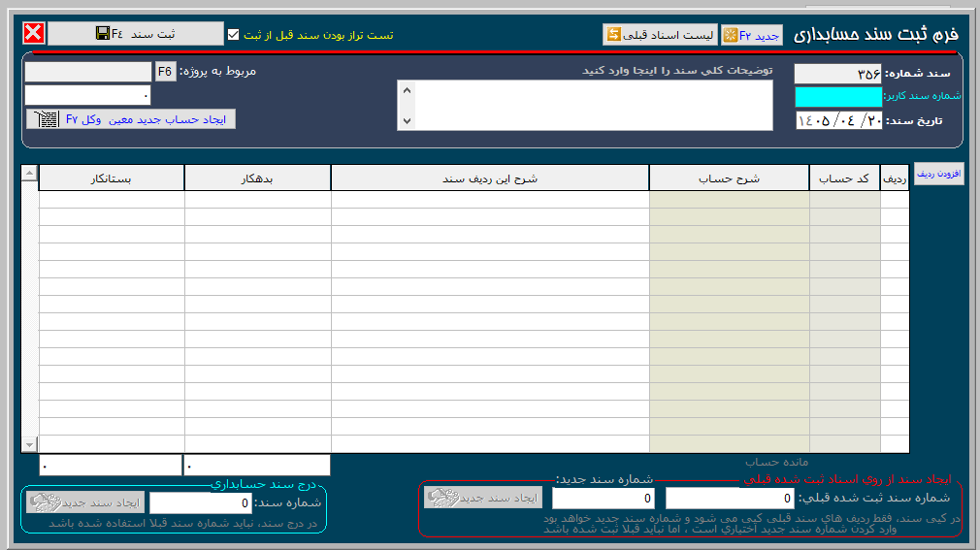Click the star icon on the جدید F2 button
980x550 pixels.
[730, 36]
